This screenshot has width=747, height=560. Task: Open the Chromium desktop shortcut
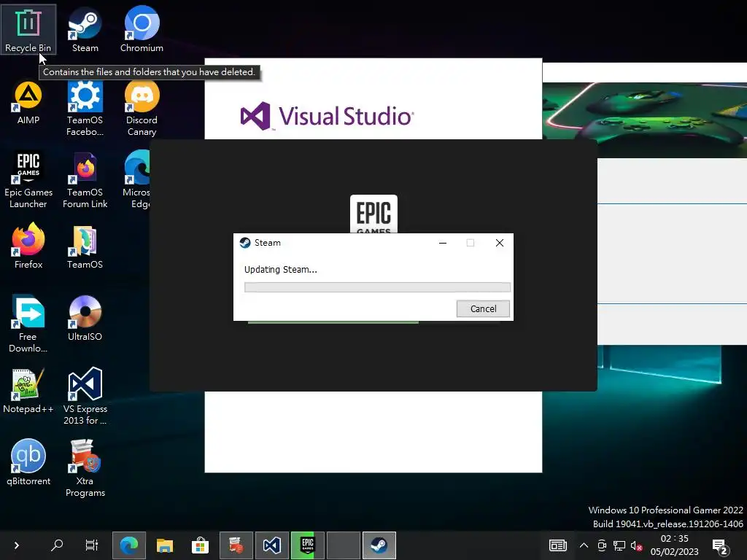pyautogui.click(x=142, y=29)
